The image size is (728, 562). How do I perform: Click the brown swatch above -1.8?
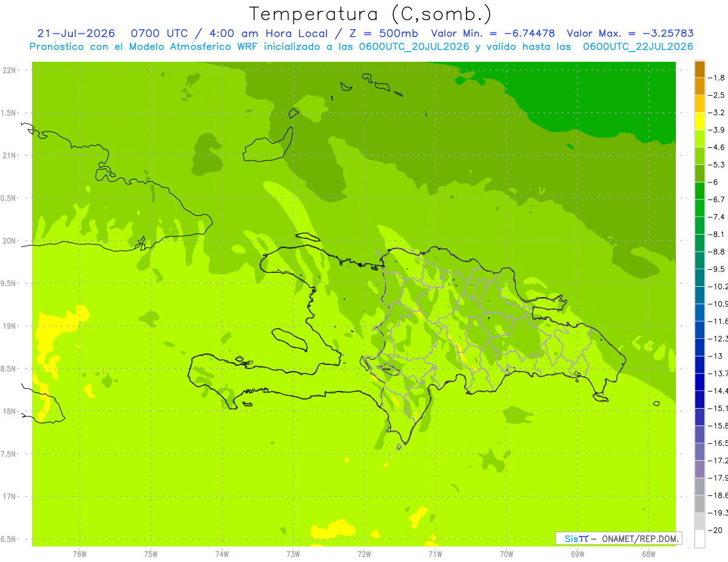[699, 69]
